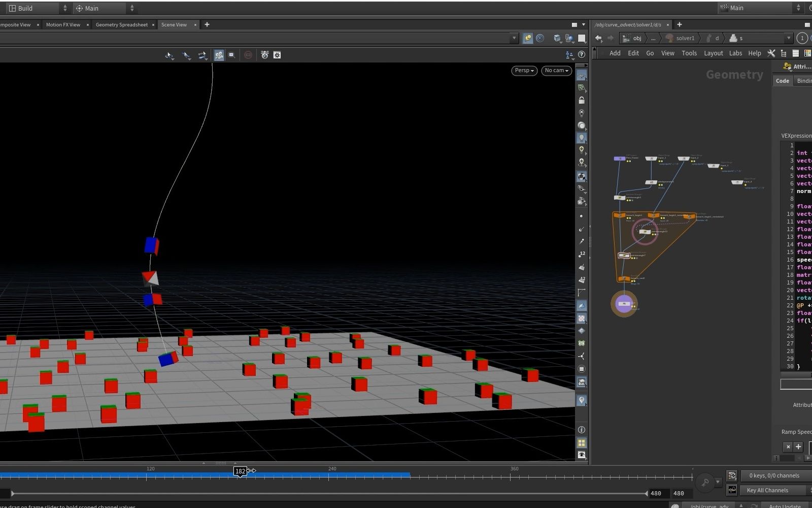Open the Layout menu in network editor
Viewport: 812px width, 508px height.
pos(713,53)
